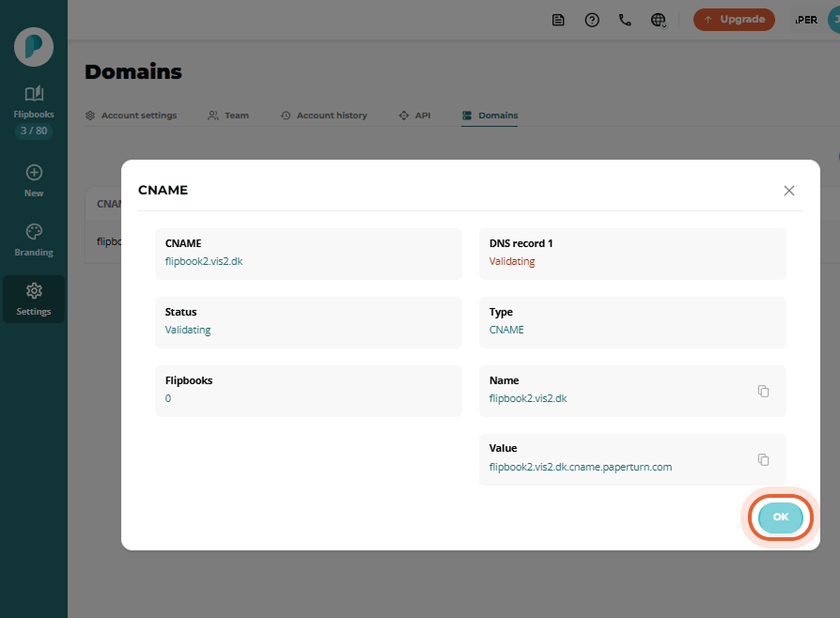
Task: Click the phone support icon
Action: click(x=625, y=19)
